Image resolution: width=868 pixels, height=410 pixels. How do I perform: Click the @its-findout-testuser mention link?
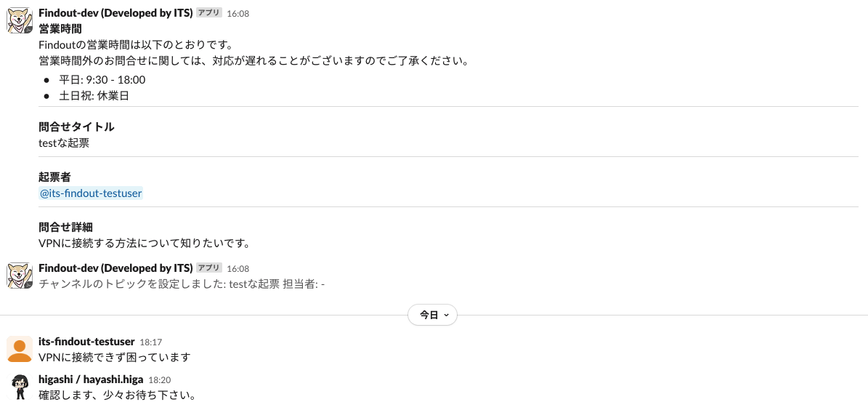tap(91, 193)
